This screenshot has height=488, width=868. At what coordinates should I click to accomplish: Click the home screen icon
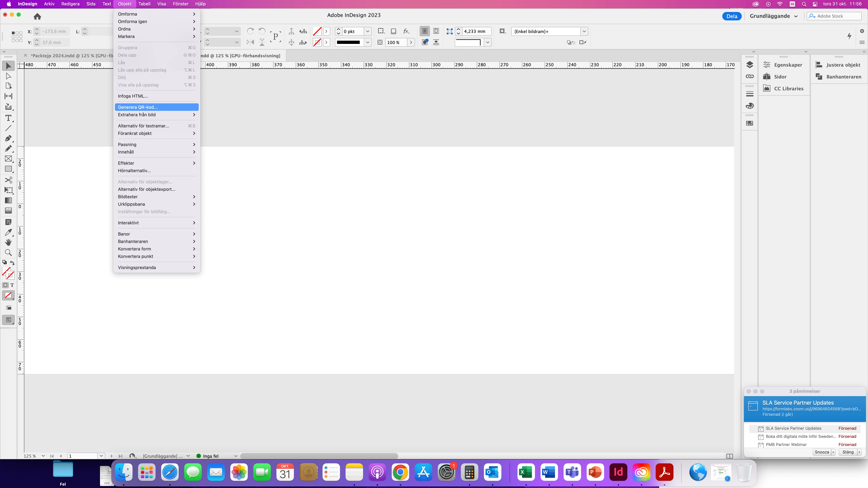tap(37, 16)
